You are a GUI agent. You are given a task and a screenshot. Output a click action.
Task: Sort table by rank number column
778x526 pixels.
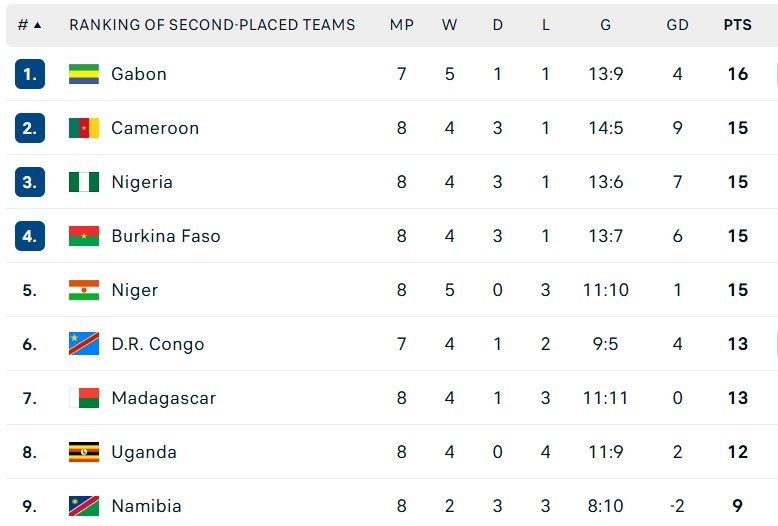pos(30,25)
